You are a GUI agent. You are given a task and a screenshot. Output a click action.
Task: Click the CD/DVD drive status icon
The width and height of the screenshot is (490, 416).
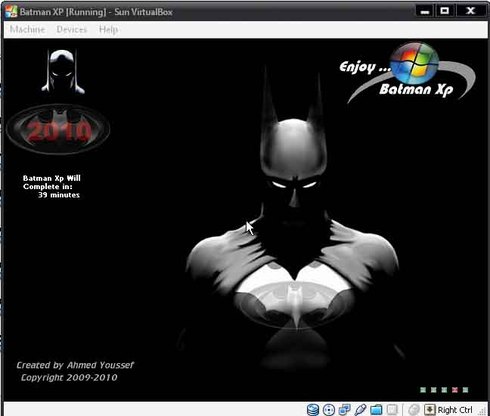[329, 410]
